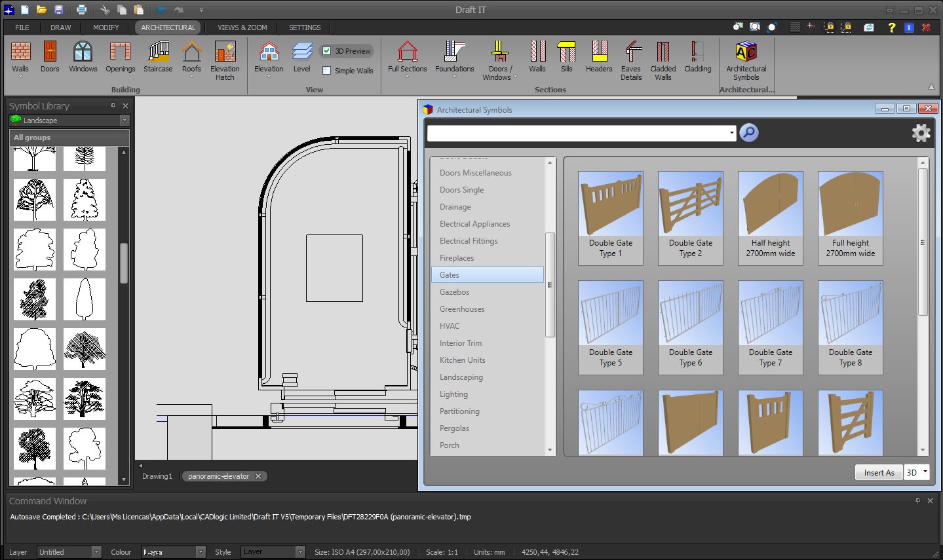
Task: Enable the 3D Preview checkbox
Action: (325, 50)
